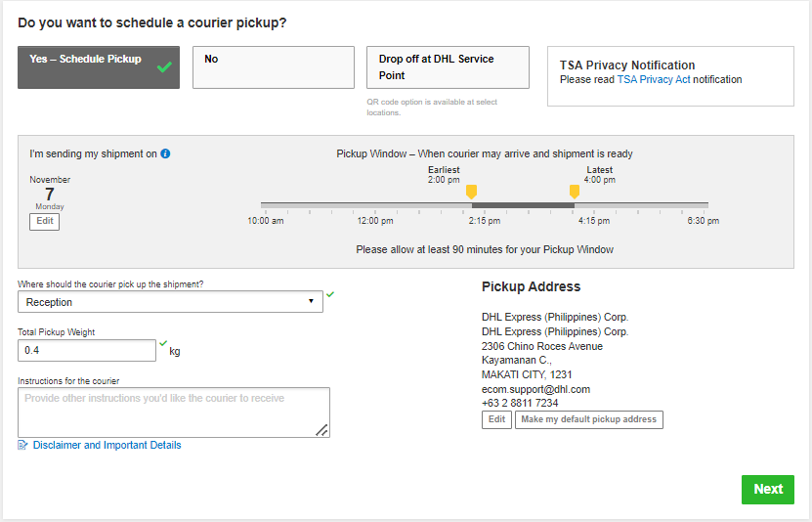Click the document icon beside Disclaimer link
The image size is (812, 522).
pos(22,445)
